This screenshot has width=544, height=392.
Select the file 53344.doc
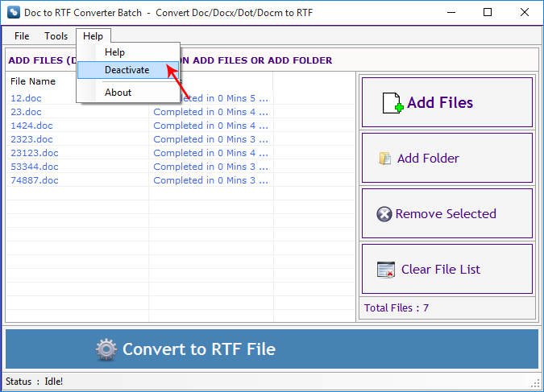tap(35, 167)
